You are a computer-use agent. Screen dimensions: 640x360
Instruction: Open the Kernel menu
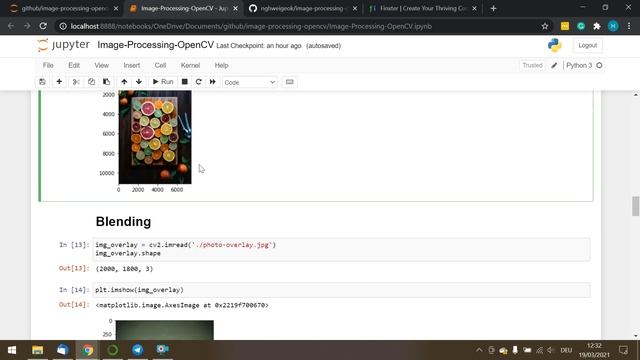pyautogui.click(x=190, y=65)
